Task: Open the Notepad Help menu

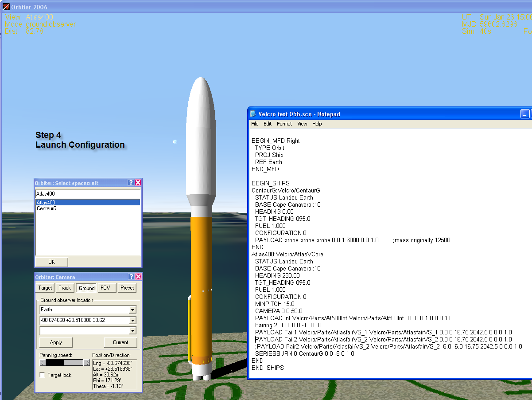Action: 317,124
